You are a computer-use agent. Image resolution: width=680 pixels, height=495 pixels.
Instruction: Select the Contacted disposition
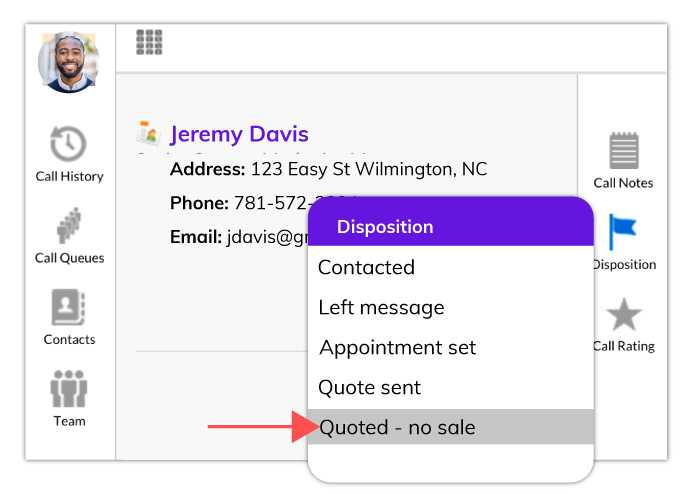366,267
